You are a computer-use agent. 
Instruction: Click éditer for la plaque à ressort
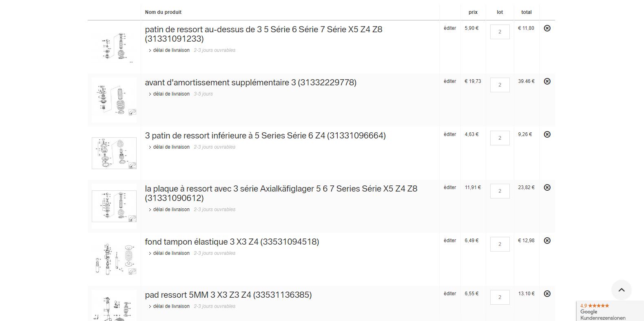point(450,187)
